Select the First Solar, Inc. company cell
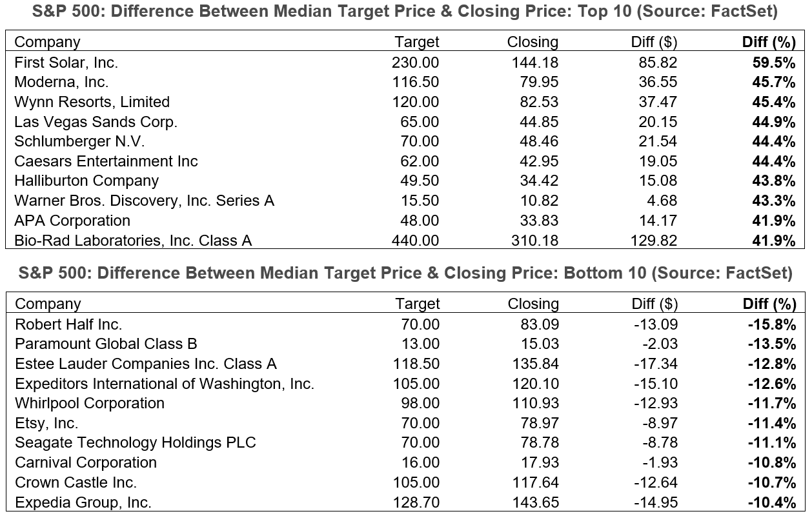 point(66,62)
